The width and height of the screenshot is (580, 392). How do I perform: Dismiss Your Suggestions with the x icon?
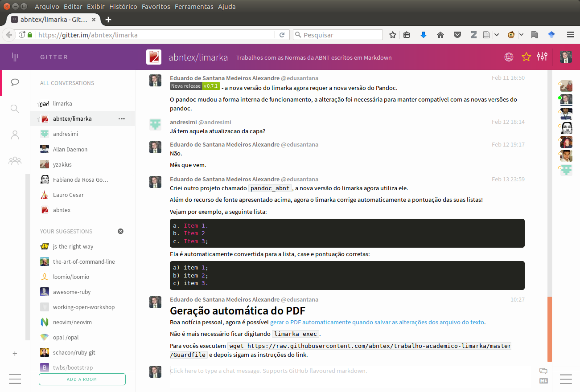pos(120,231)
